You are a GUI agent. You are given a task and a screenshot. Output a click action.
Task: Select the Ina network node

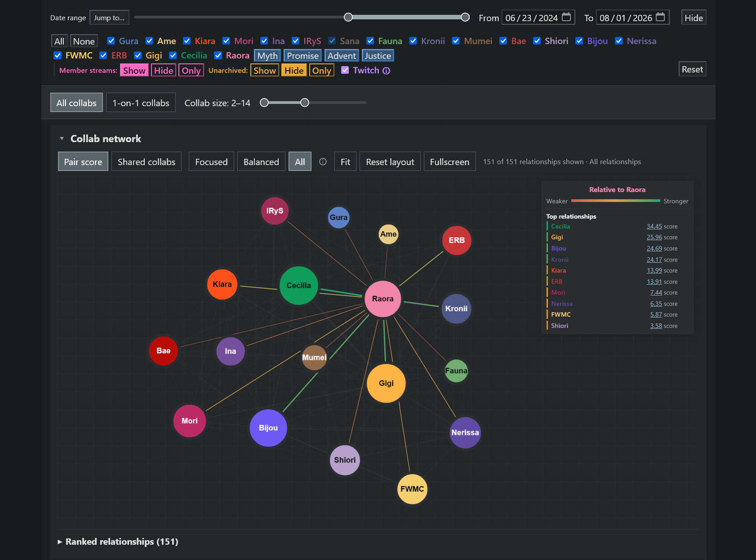[230, 351]
